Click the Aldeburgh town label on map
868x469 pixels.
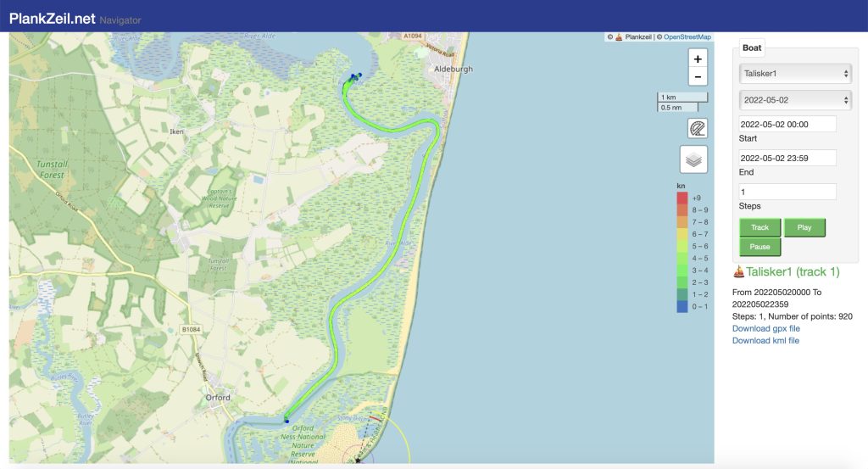point(453,70)
